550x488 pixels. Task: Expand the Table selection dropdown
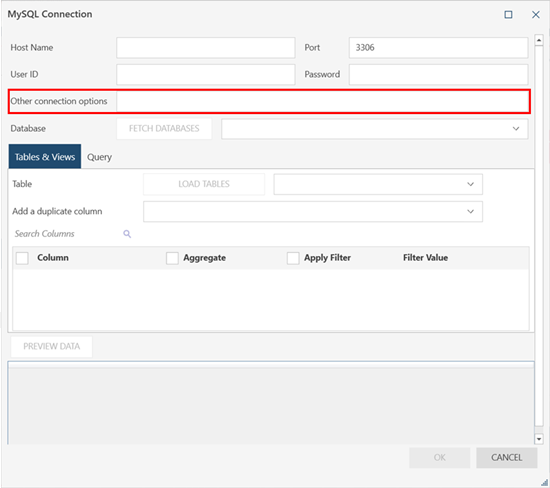click(378, 184)
